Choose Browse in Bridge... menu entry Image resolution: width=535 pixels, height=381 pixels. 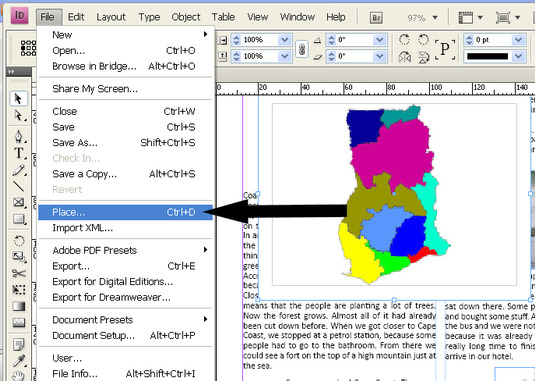(x=126, y=66)
